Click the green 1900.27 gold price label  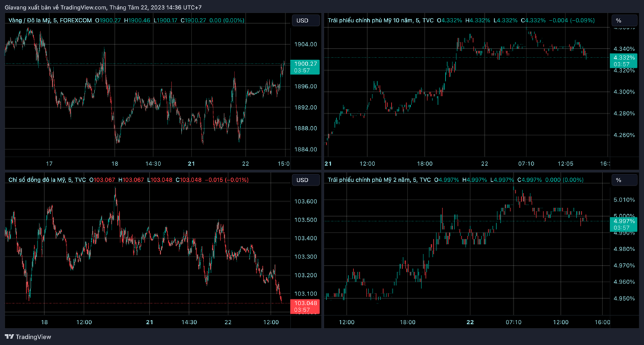pyautogui.click(x=304, y=64)
